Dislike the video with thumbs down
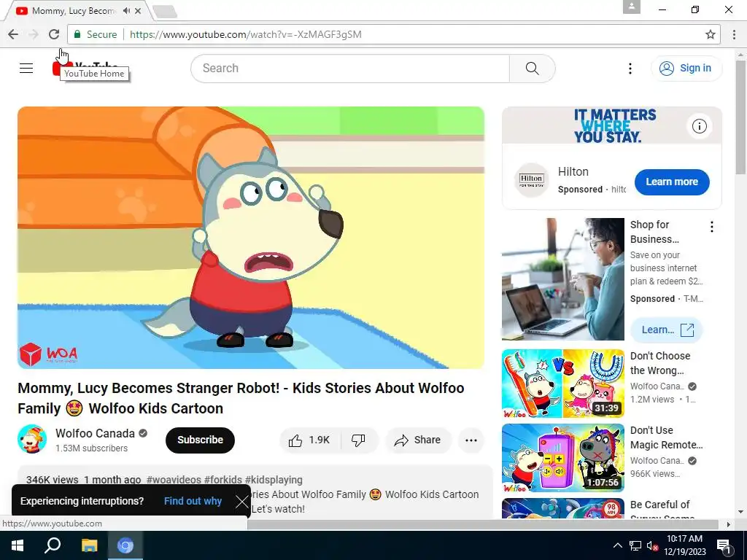Screen dimensions: 747x560 [359, 440]
